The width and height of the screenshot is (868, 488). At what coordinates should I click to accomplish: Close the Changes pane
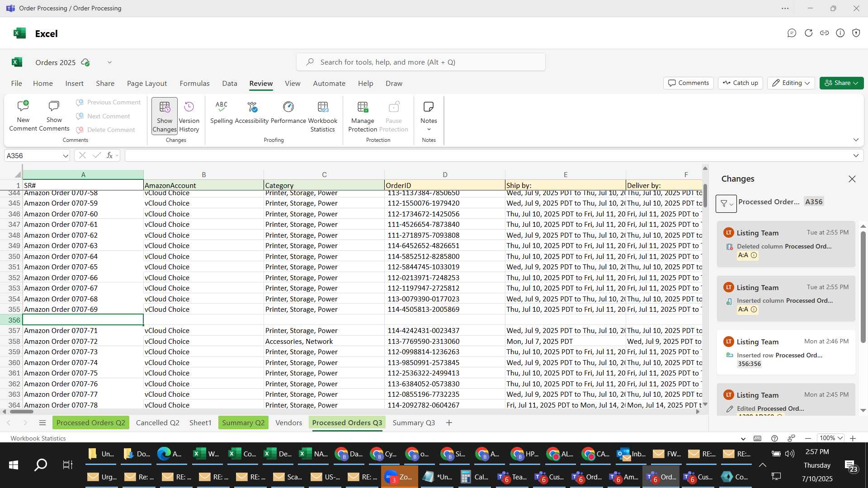(x=852, y=179)
